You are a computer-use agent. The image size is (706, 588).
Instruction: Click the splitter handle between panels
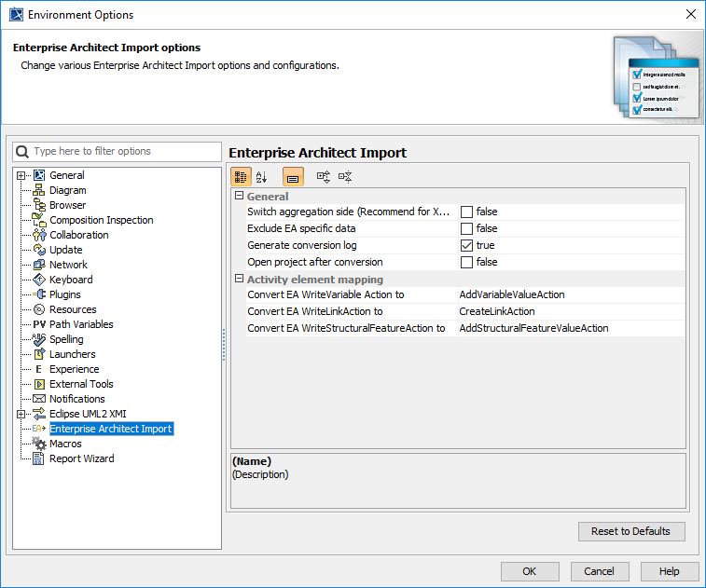[x=224, y=345]
